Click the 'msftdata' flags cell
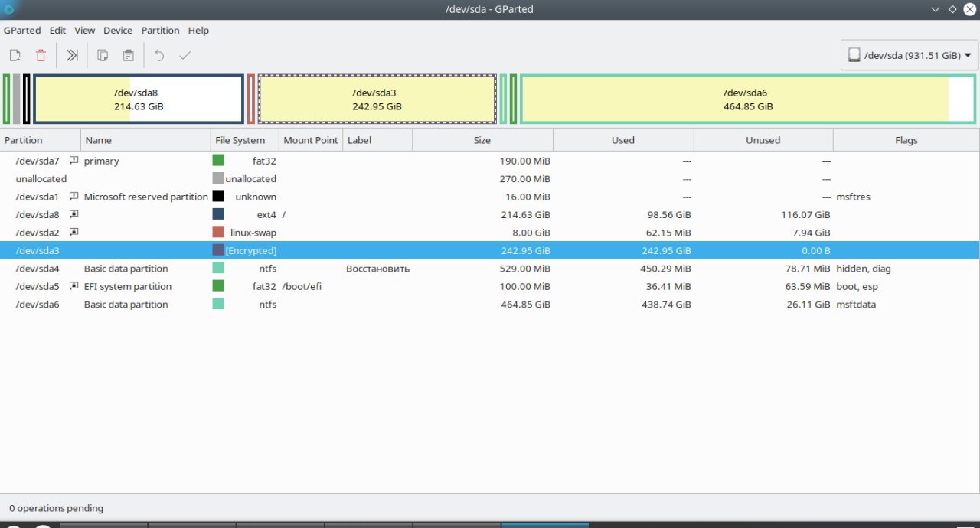The width and height of the screenshot is (980, 528). click(856, 305)
